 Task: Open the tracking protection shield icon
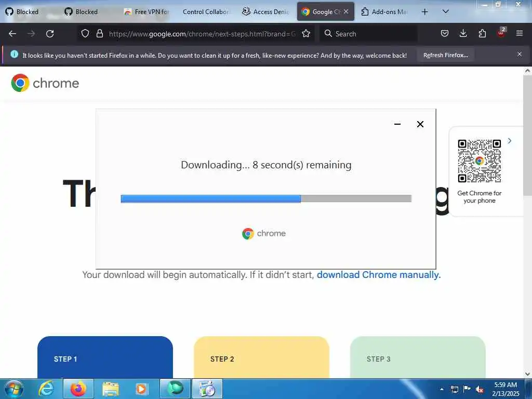tap(85, 33)
